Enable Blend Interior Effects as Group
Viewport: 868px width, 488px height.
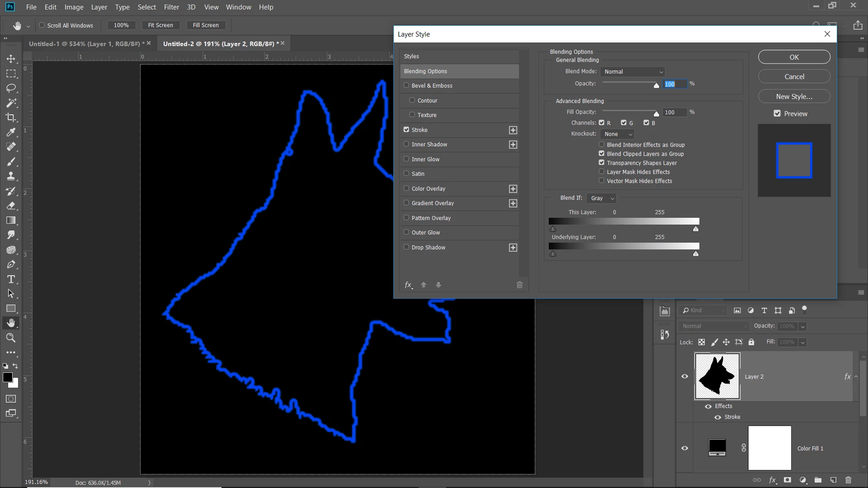coord(601,145)
